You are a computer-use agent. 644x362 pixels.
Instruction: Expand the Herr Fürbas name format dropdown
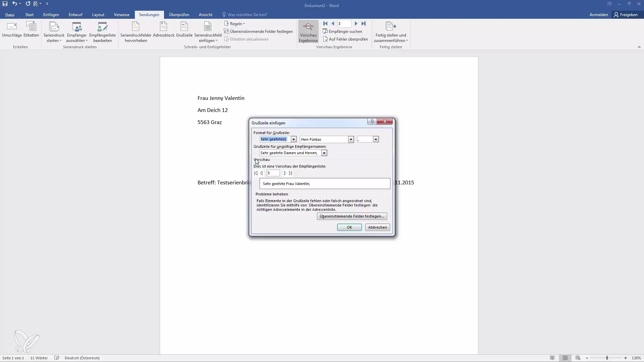351,139
